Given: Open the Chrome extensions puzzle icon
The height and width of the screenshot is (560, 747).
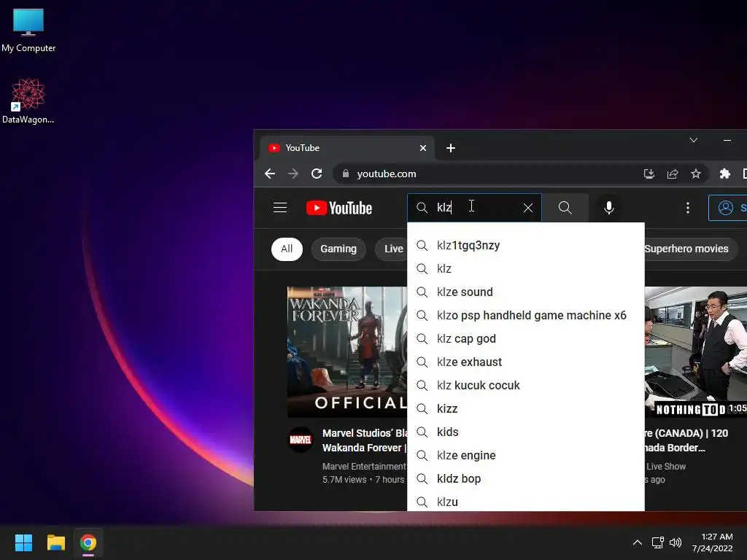Looking at the screenshot, I should coord(724,174).
